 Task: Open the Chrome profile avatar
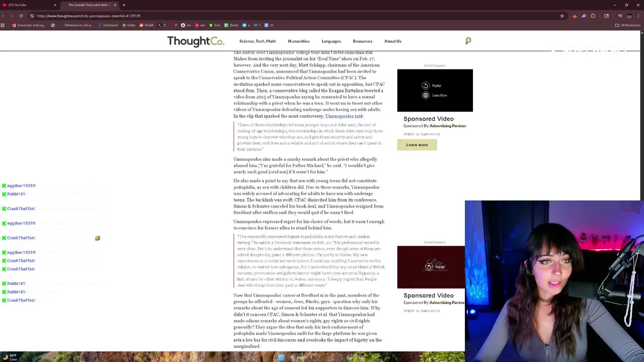tap(629, 16)
